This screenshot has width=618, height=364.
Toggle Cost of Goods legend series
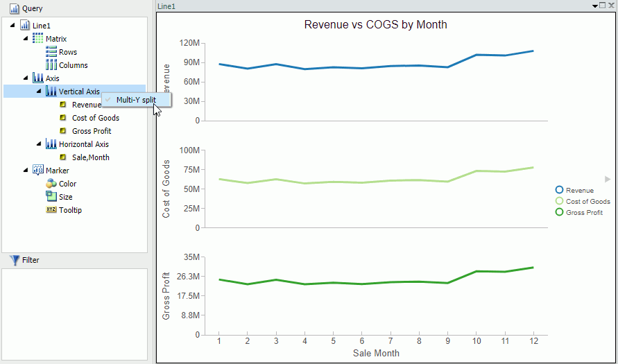pos(587,201)
